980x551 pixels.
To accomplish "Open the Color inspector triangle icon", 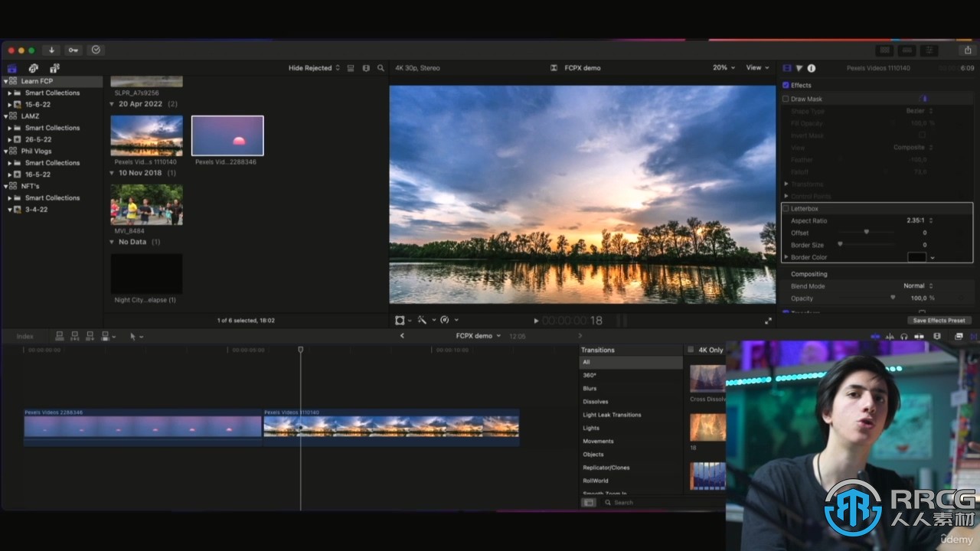I will click(799, 68).
